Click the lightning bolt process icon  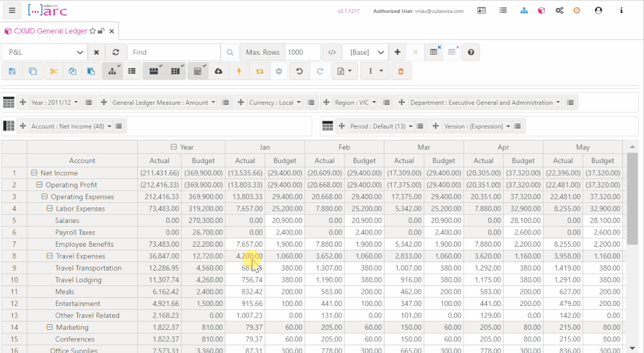(240, 71)
